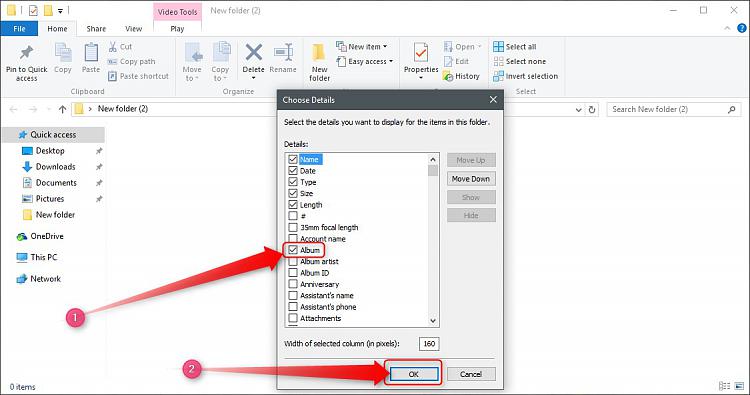The image size is (750, 395).
Task: Uncheck the Type detail checkbox
Action: tap(293, 182)
